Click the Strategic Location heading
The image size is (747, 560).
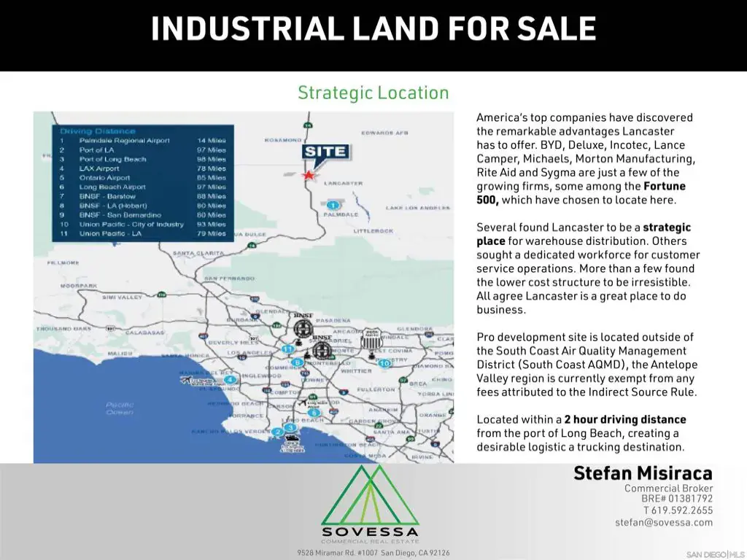point(373,93)
